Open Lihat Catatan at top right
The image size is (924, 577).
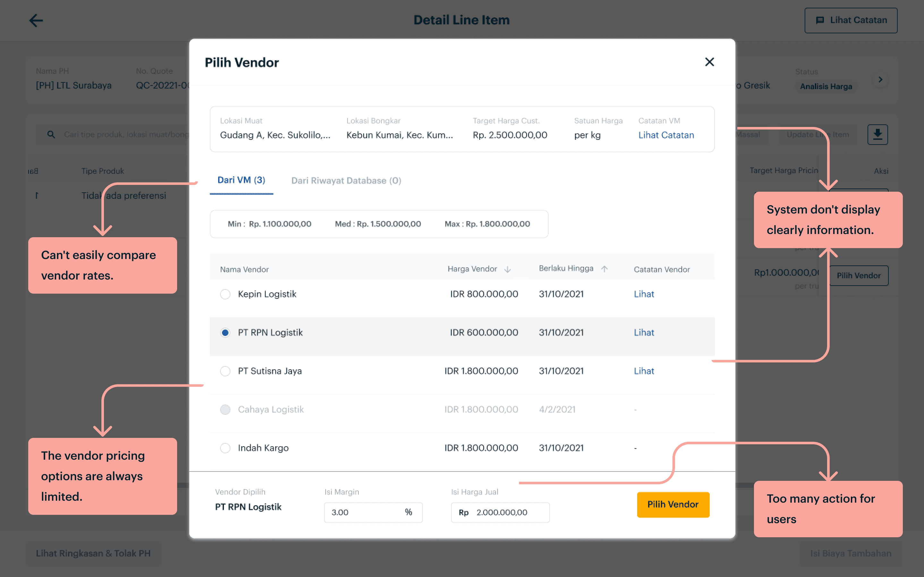(851, 20)
